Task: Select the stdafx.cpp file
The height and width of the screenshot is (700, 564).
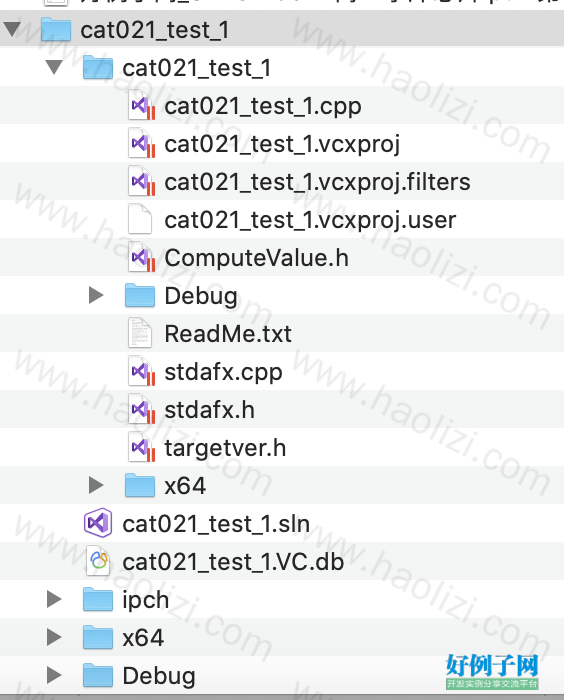Action: 223,371
